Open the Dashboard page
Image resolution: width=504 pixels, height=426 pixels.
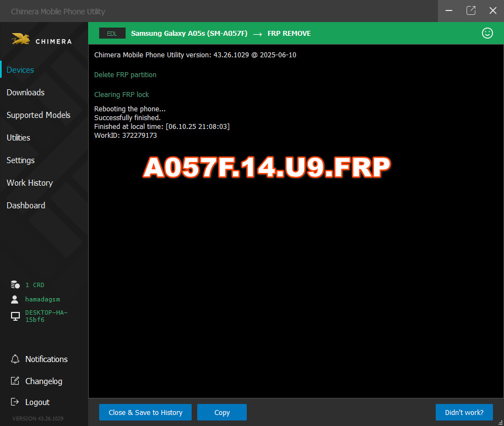(26, 205)
